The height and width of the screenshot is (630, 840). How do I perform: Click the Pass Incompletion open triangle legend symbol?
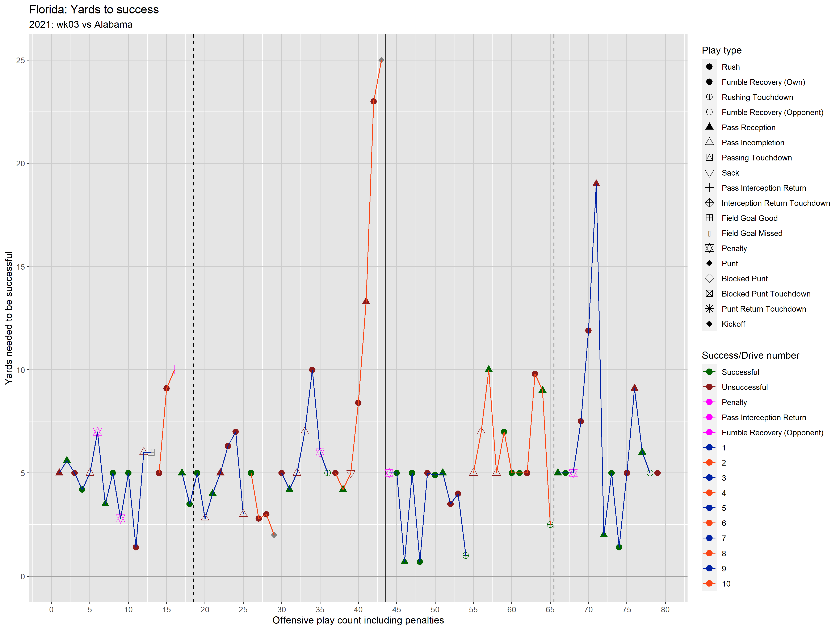tap(709, 142)
